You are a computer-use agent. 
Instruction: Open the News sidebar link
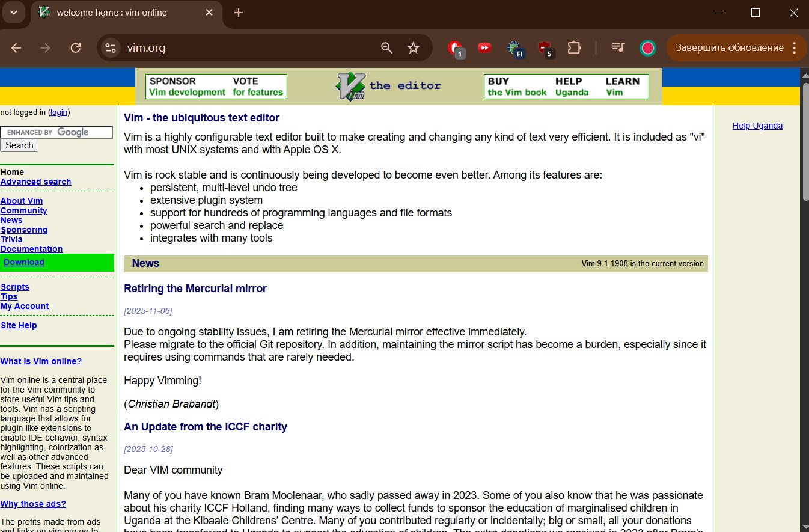click(11, 220)
